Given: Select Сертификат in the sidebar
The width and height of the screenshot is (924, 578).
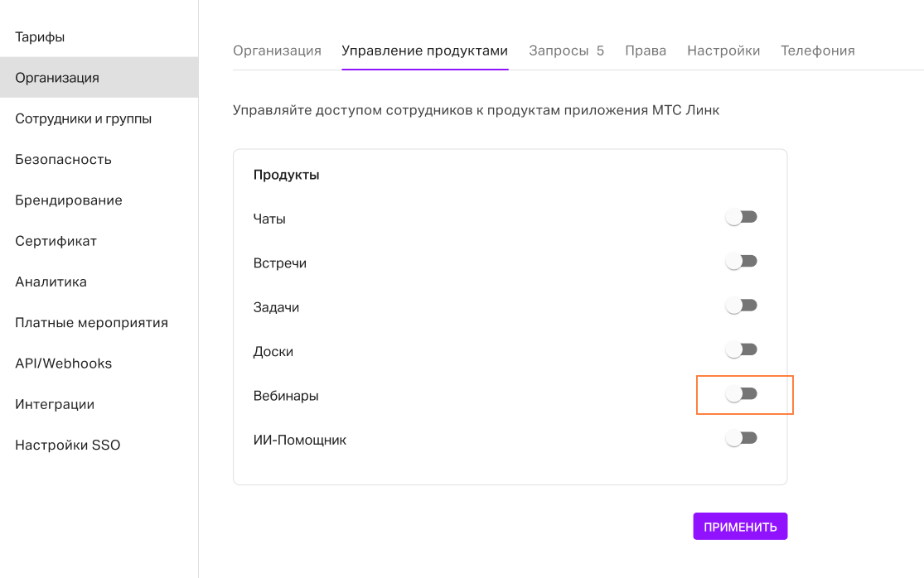Looking at the screenshot, I should [56, 241].
